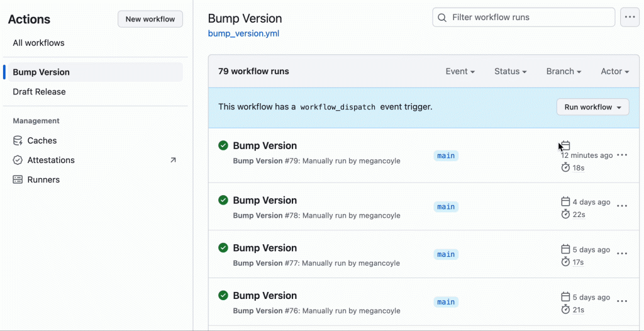
Task: Open the Status filter dropdown
Action: point(511,72)
